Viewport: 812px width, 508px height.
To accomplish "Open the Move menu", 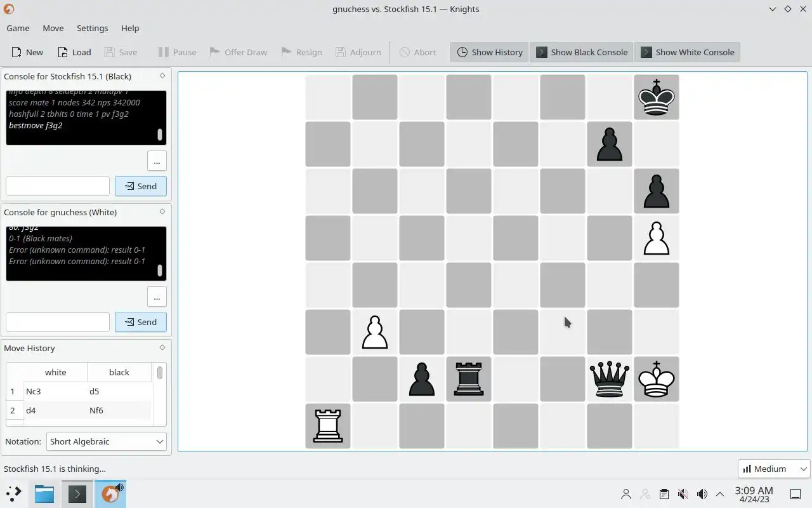I will coord(53,28).
